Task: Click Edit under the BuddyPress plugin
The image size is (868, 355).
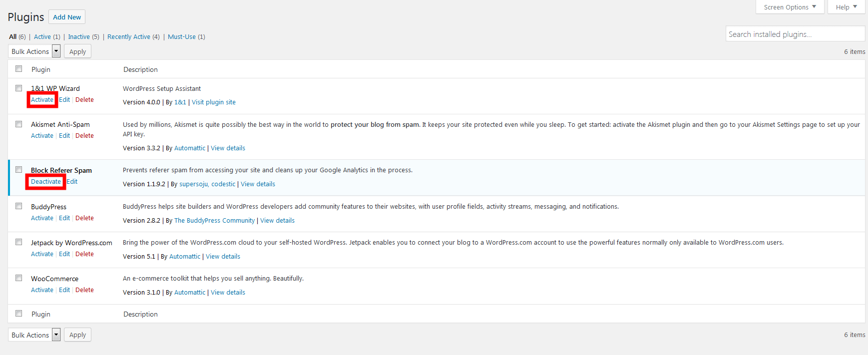Action: [64, 218]
